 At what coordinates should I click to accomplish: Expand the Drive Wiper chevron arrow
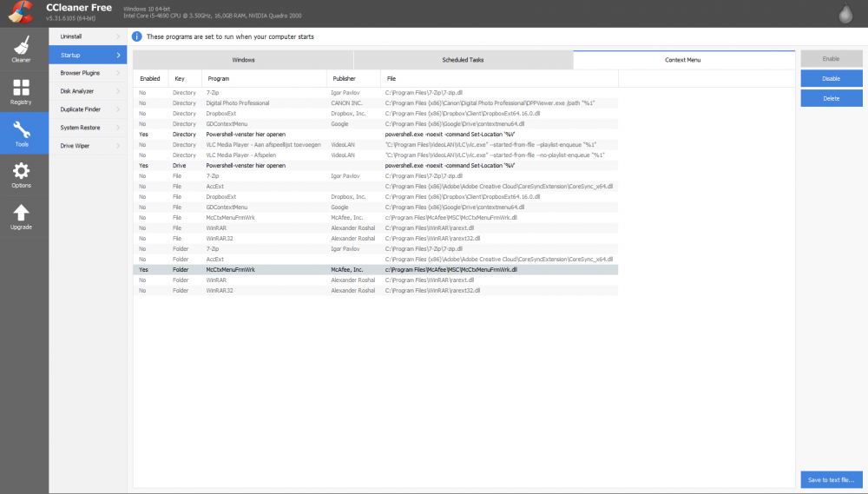click(x=118, y=146)
